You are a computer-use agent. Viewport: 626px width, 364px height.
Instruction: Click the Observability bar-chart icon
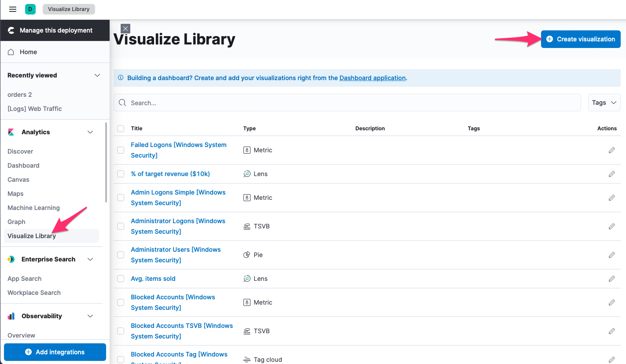[11, 316]
